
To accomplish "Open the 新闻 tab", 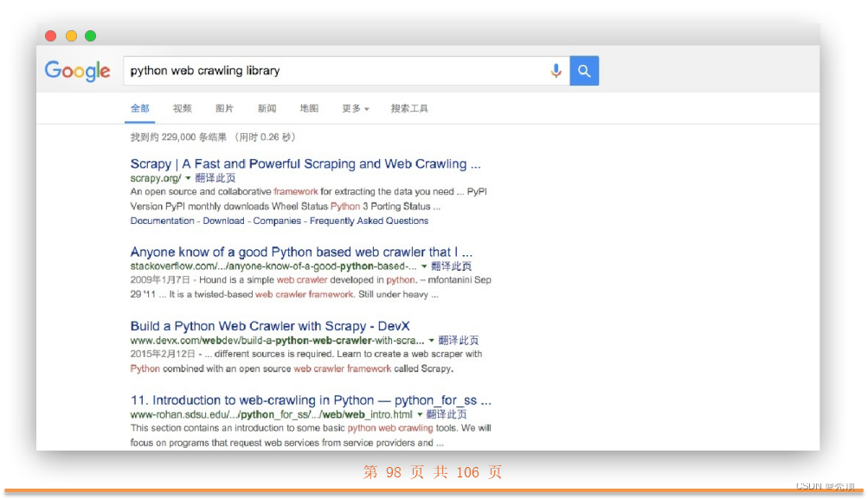I will coord(267,108).
